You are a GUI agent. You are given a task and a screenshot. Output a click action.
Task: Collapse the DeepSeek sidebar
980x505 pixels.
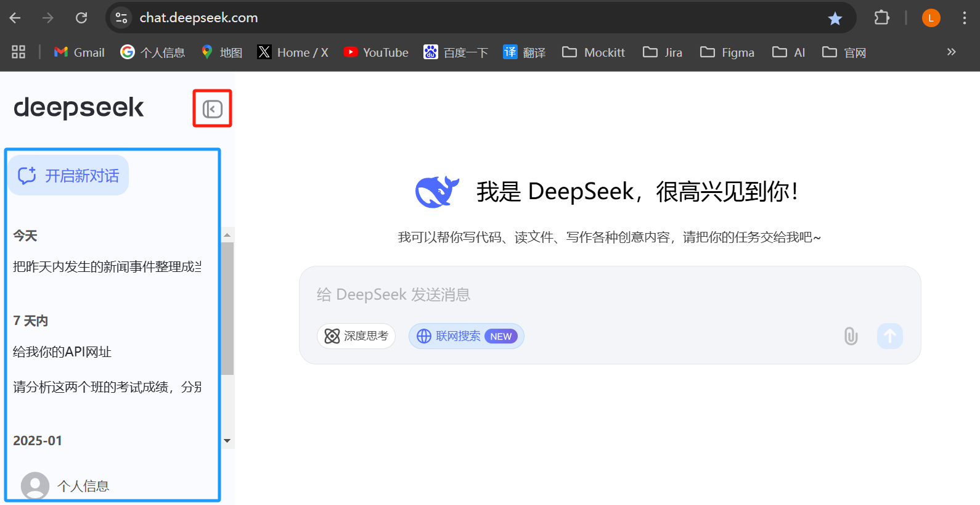[213, 109]
